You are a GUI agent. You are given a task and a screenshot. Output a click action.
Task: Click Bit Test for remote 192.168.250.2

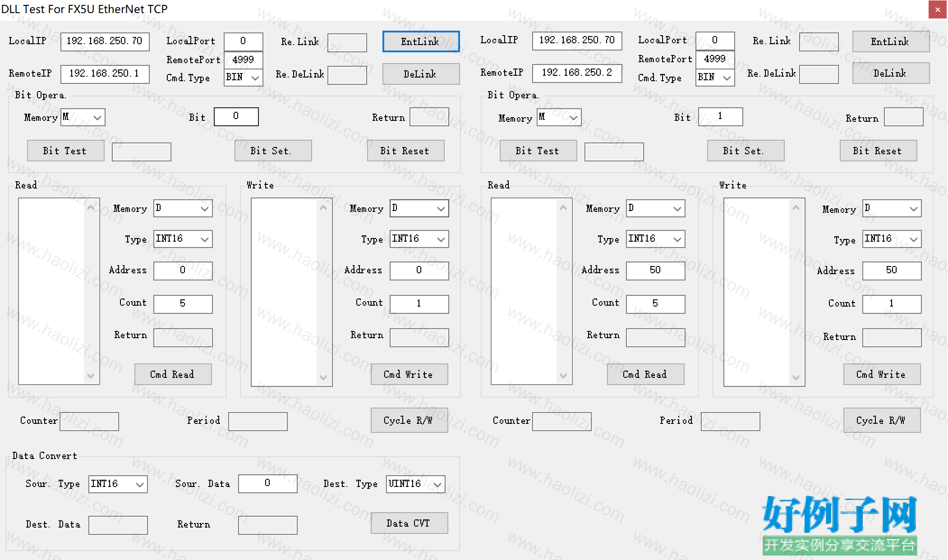coord(538,151)
